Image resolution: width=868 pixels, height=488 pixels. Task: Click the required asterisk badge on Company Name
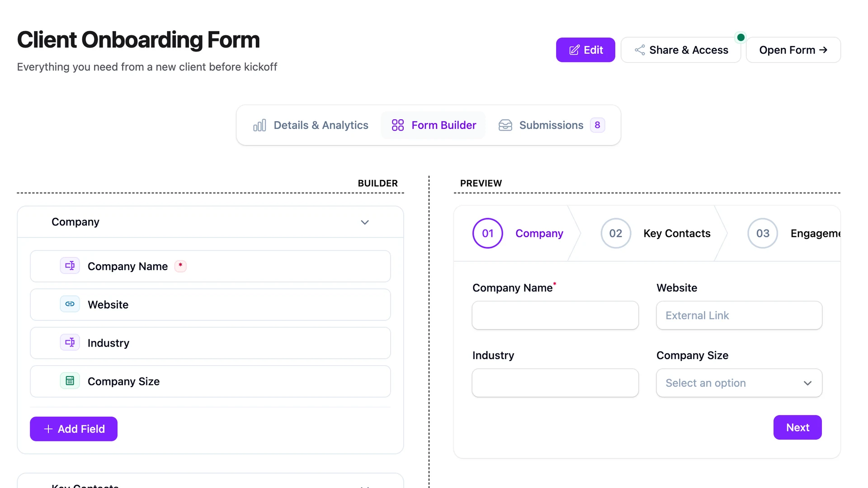pos(180,266)
